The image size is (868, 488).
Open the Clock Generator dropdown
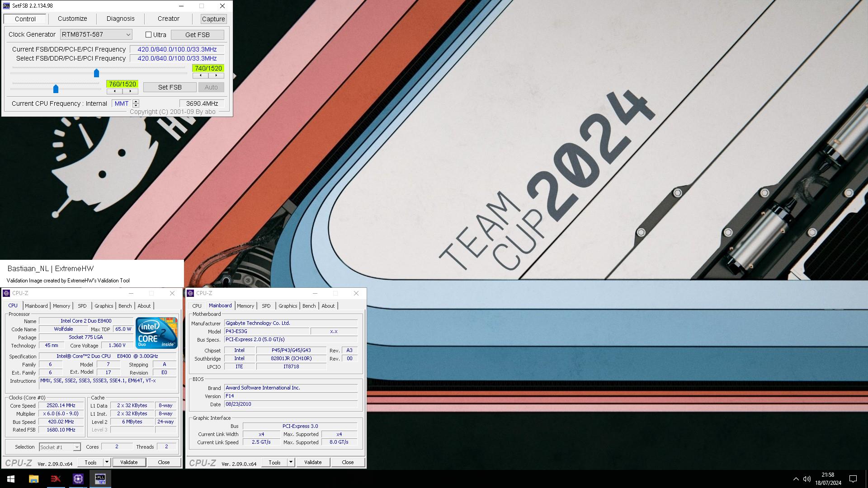coord(96,34)
